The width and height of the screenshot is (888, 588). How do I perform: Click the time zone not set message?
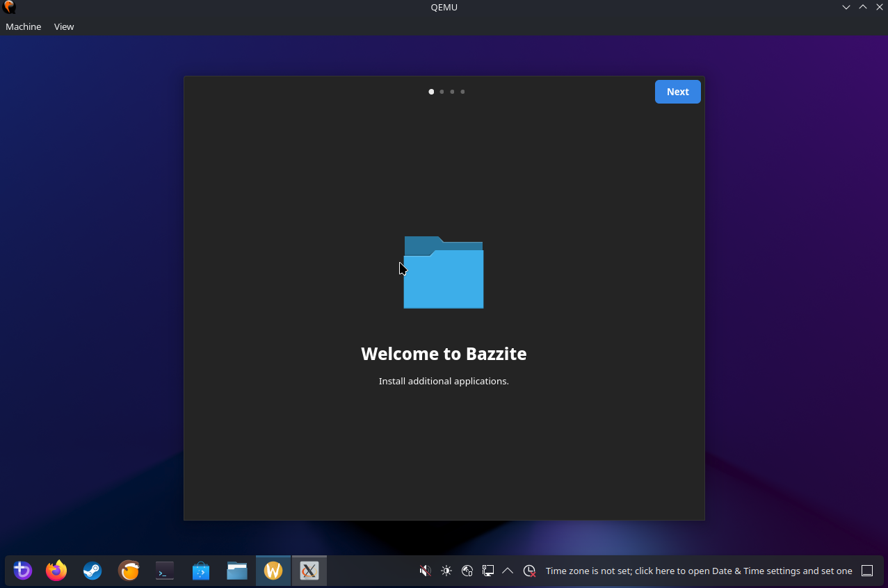point(698,571)
